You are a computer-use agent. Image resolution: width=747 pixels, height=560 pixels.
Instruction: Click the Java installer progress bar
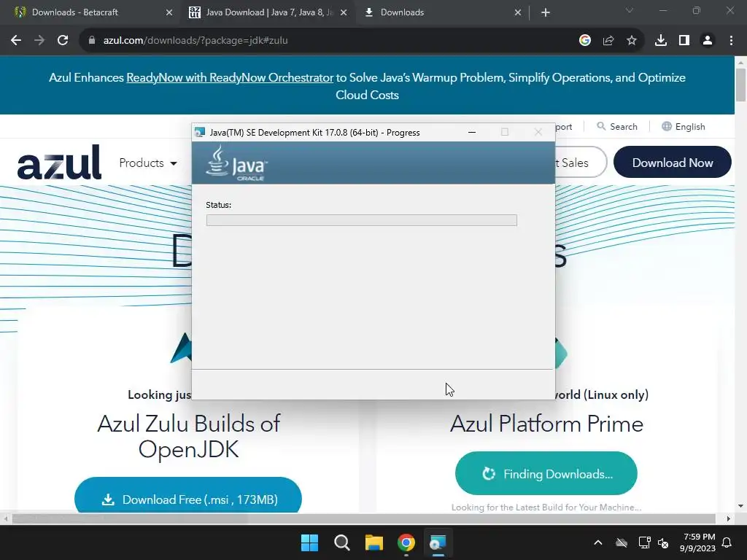pyautogui.click(x=362, y=220)
